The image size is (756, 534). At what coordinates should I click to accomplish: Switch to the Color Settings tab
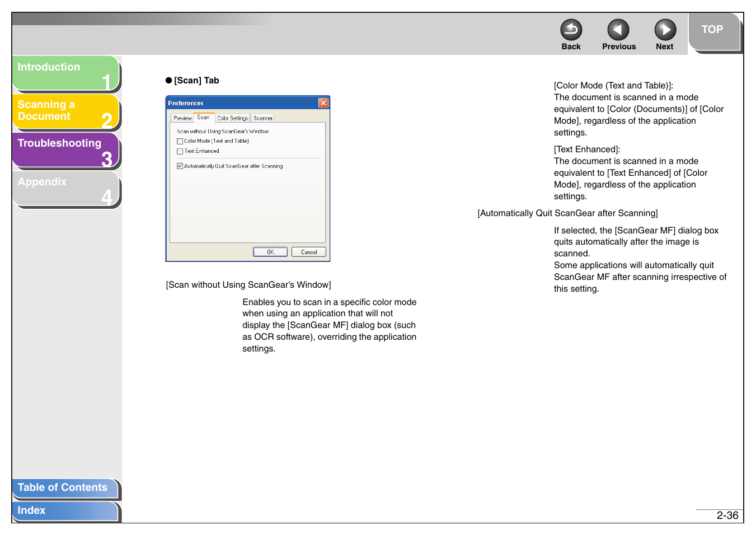[232, 118]
